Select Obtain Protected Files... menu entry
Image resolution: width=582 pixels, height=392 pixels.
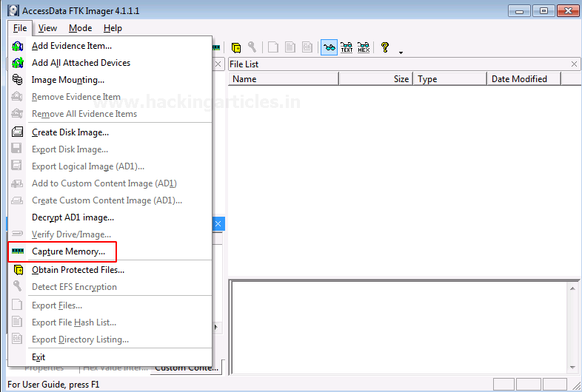tap(110, 270)
